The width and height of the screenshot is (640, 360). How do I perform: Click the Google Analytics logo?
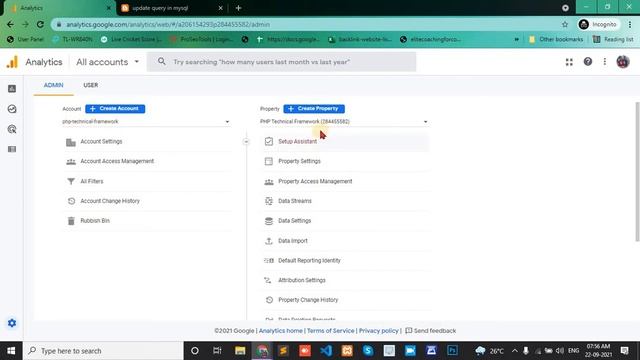point(12,62)
